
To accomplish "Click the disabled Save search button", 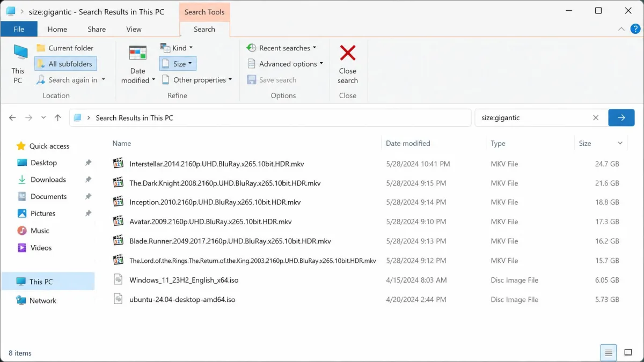I will 272,80.
